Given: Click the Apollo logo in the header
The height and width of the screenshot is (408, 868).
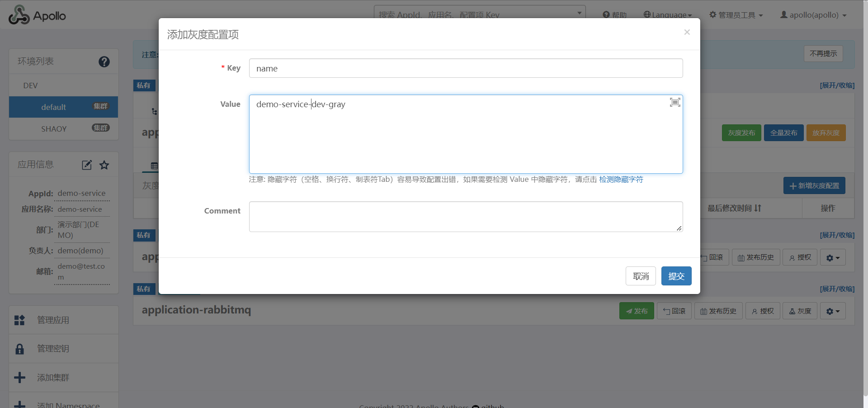Looking at the screenshot, I should (x=37, y=15).
